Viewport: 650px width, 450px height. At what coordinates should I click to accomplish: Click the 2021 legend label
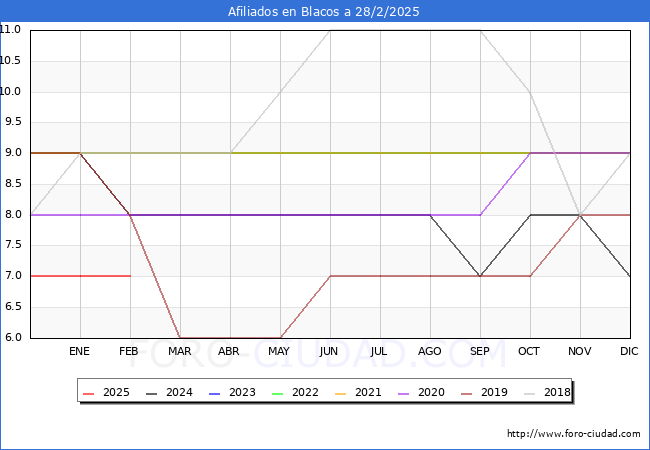[368, 392]
